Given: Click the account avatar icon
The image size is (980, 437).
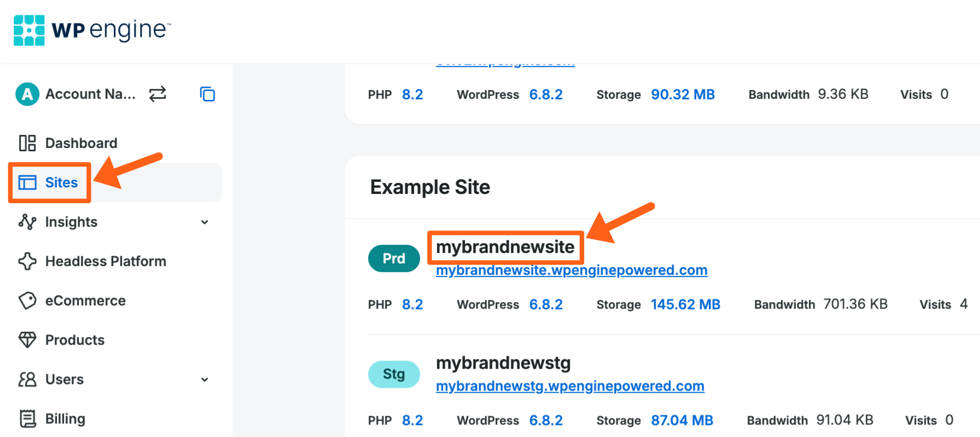Looking at the screenshot, I should coord(27,94).
